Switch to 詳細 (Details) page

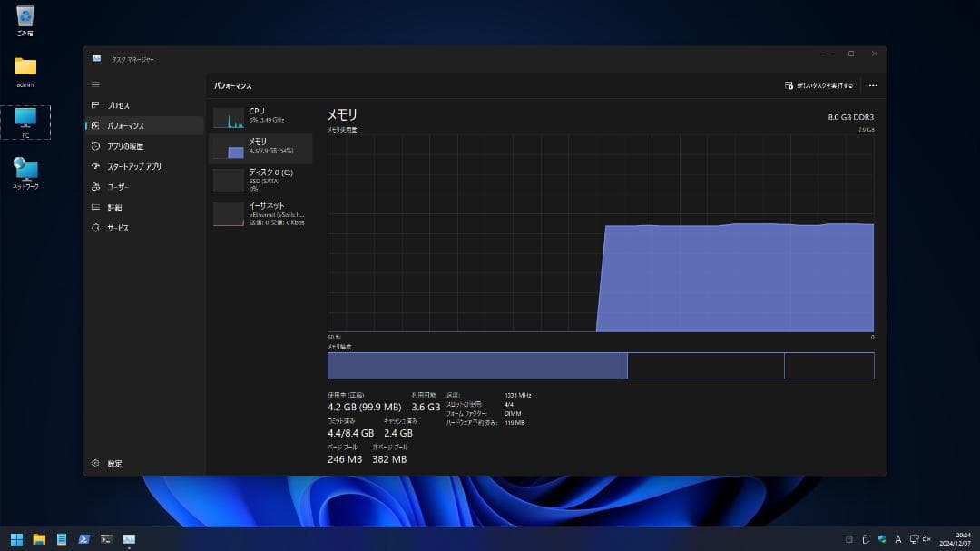(x=114, y=208)
